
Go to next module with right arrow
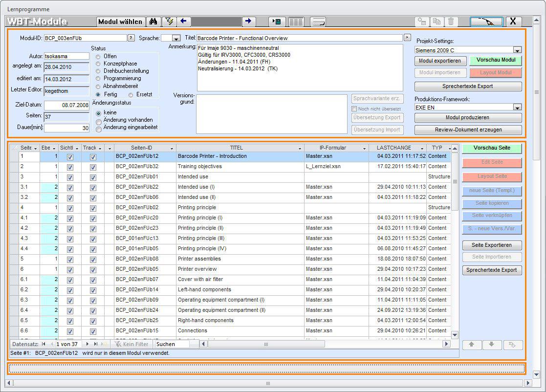(248, 22)
